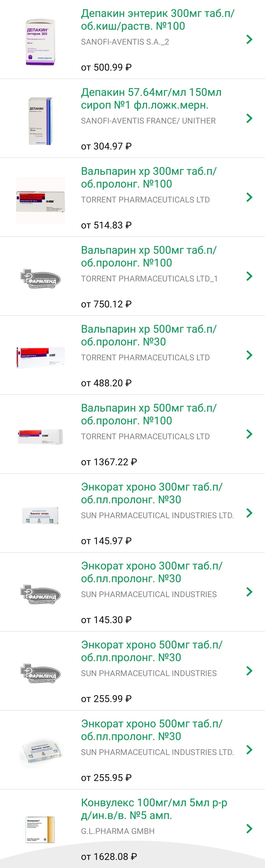
Task: Expand the Депакин сироп item chevron
Action: (x=250, y=118)
